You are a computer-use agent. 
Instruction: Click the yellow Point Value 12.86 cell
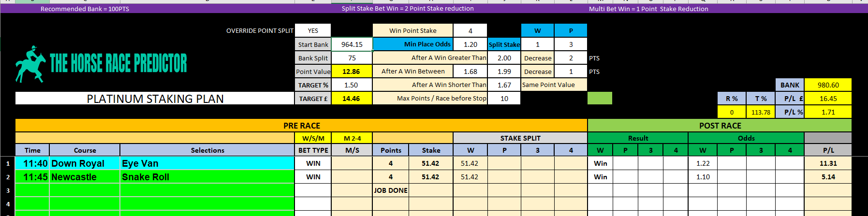coord(352,72)
